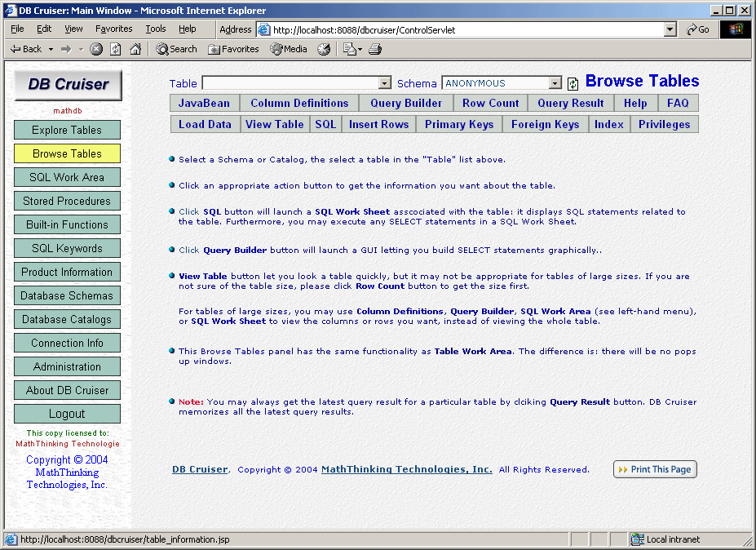Stop page loading with the Stop icon
The image size is (756, 550).
click(x=96, y=49)
